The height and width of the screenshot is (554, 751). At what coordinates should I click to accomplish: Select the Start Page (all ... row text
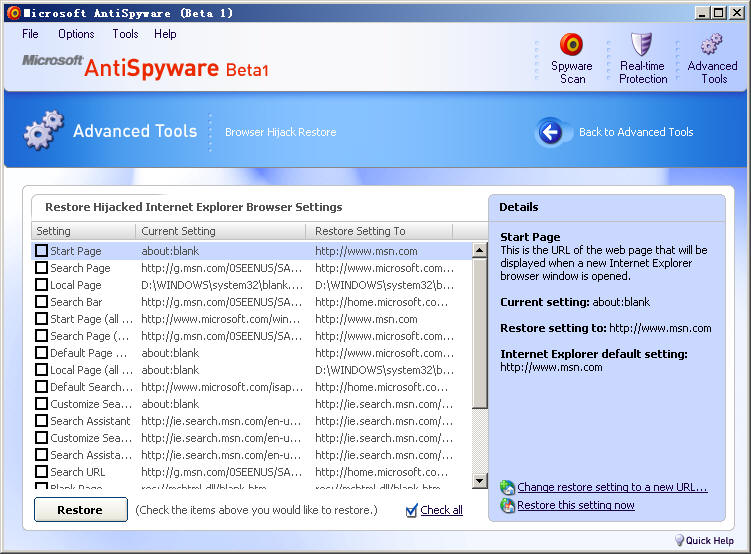tap(91, 319)
